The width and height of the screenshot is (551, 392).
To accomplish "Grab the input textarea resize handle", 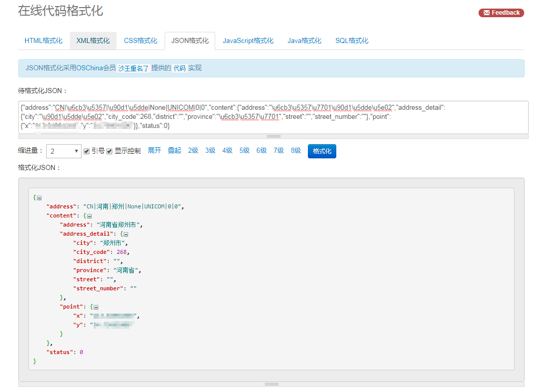I will pyautogui.click(x=273, y=136).
